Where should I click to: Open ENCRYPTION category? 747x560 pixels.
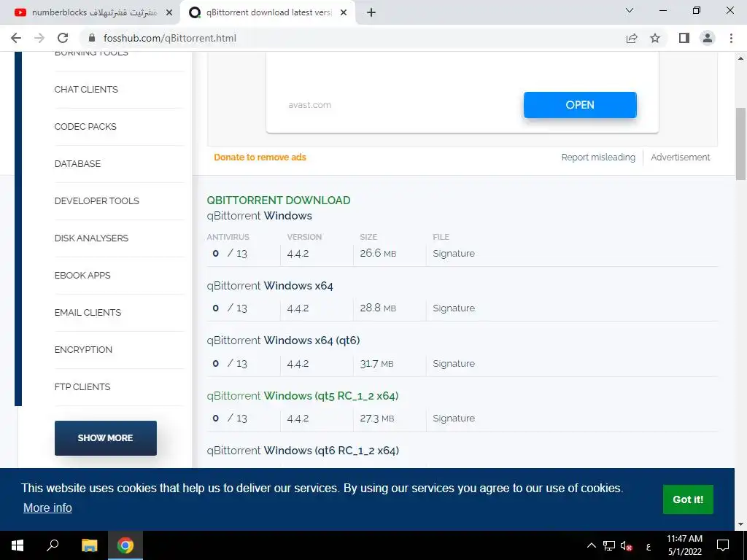pyautogui.click(x=83, y=349)
